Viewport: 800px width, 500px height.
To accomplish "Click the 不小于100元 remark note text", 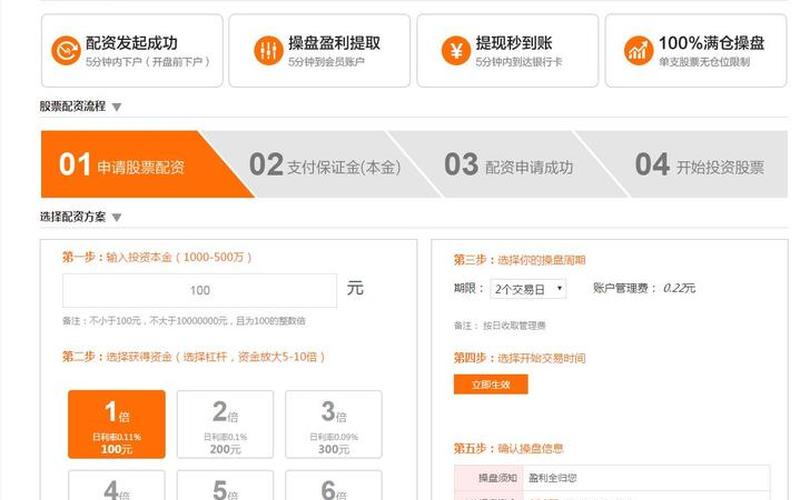I will point(184,321).
